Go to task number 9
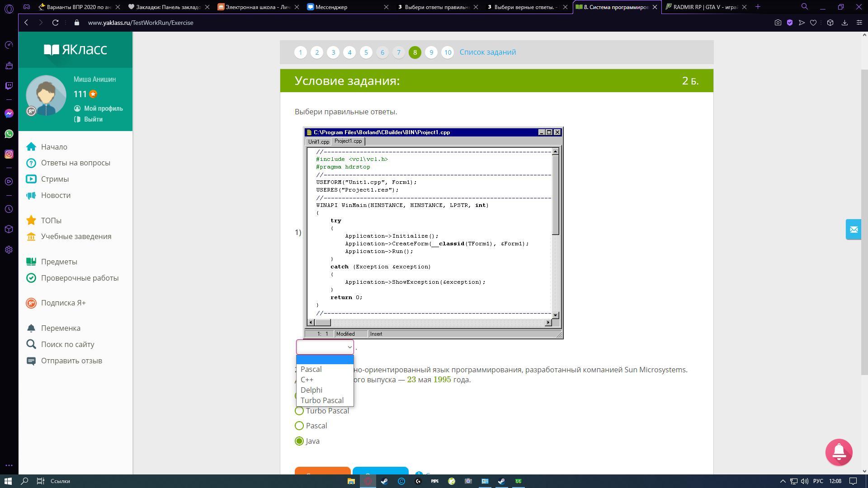Image resolution: width=868 pixels, height=488 pixels. 431,52
